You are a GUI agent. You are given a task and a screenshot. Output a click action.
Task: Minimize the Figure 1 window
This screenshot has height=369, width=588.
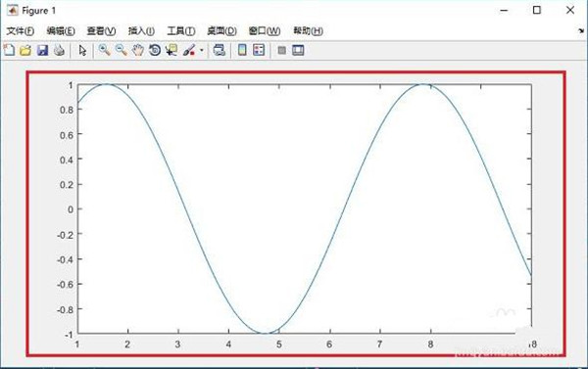[x=504, y=10]
